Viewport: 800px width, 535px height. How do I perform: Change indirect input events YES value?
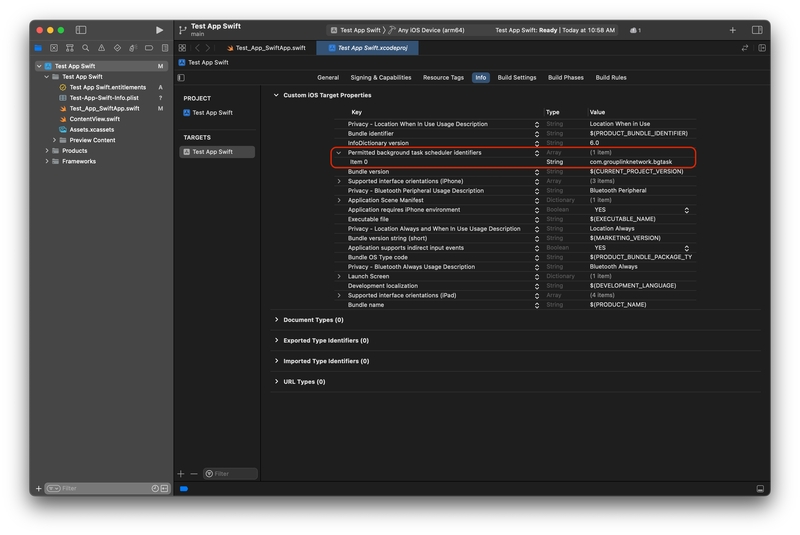tap(640, 248)
